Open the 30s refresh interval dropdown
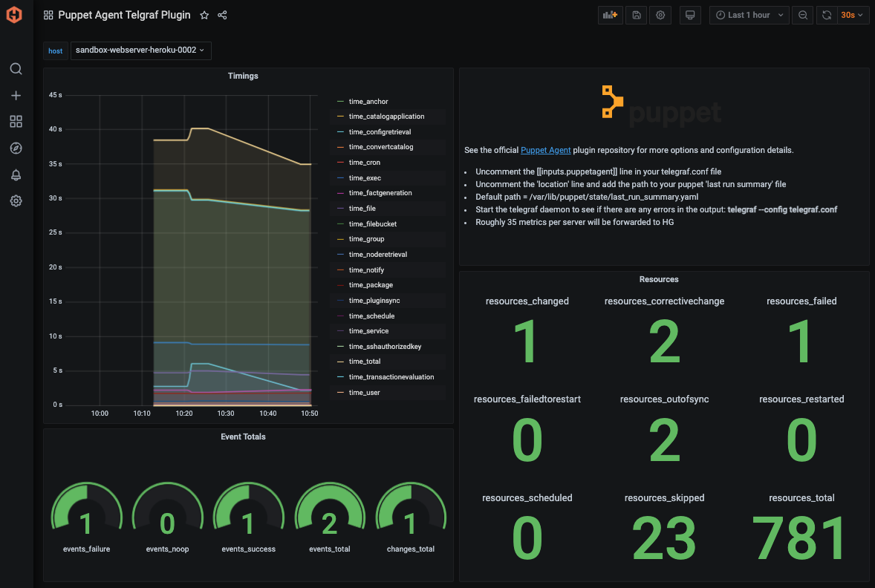The width and height of the screenshot is (875, 588). click(x=852, y=15)
